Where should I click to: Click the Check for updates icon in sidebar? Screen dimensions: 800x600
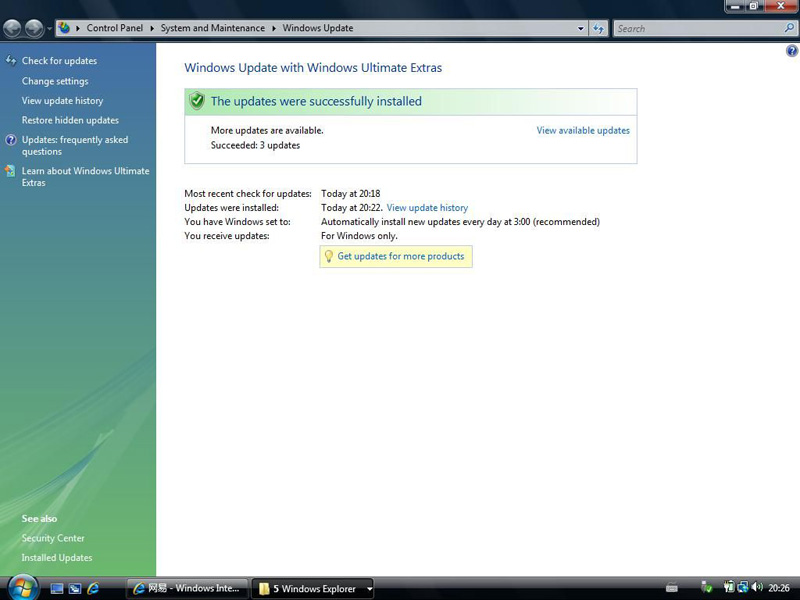(x=11, y=61)
